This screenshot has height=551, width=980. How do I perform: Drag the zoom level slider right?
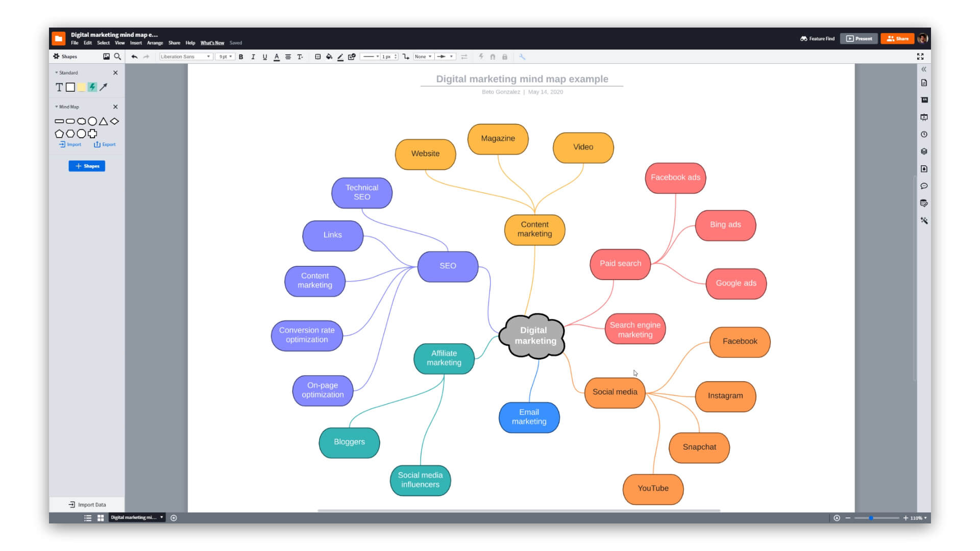[873, 517]
